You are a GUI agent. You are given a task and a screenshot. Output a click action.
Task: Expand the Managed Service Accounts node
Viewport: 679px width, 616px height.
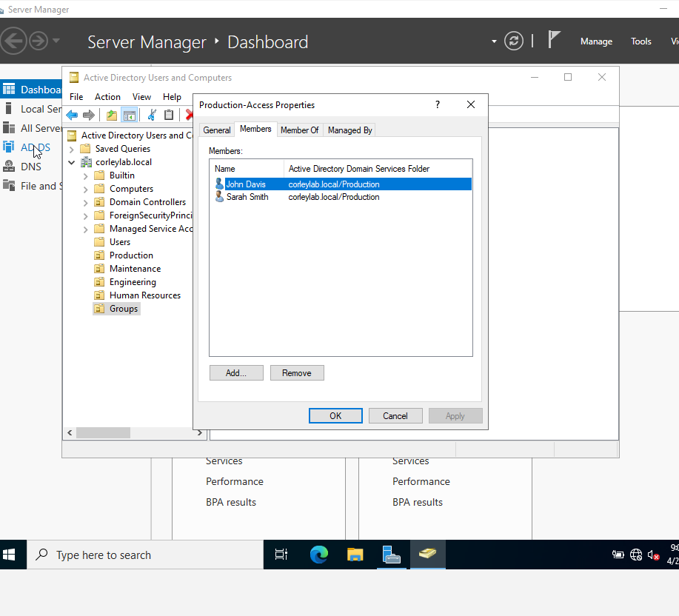pyautogui.click(x=86, y=230)
